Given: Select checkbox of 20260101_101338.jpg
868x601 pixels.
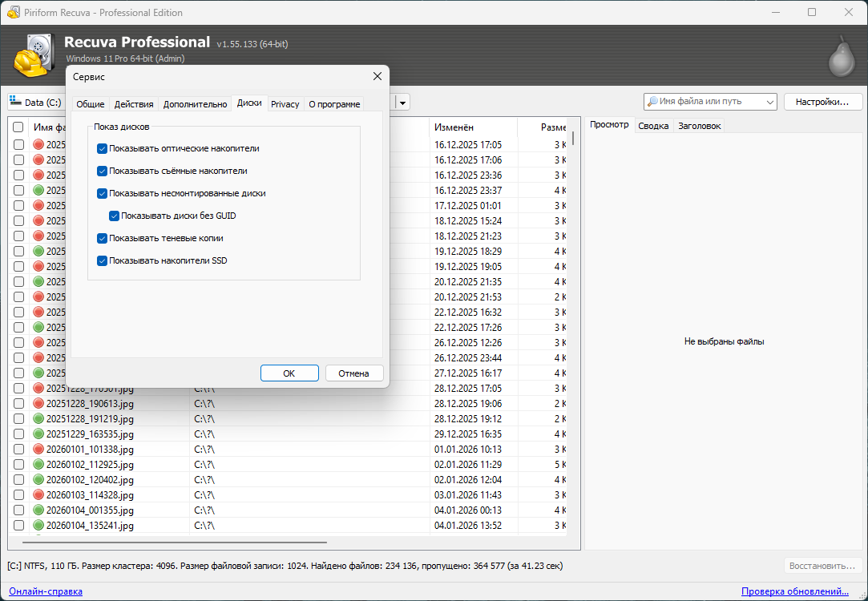Looking at the screenshot, I should click(18, 450).
